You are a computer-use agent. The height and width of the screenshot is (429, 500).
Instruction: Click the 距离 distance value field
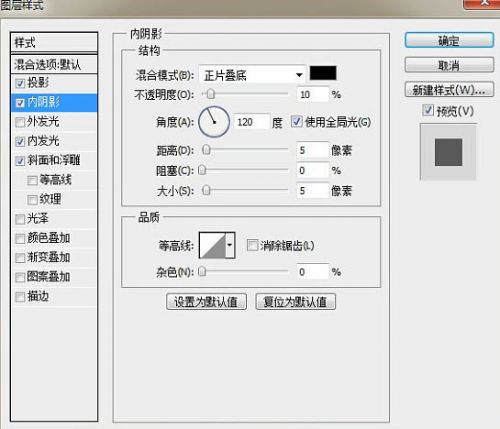[313, 150]
